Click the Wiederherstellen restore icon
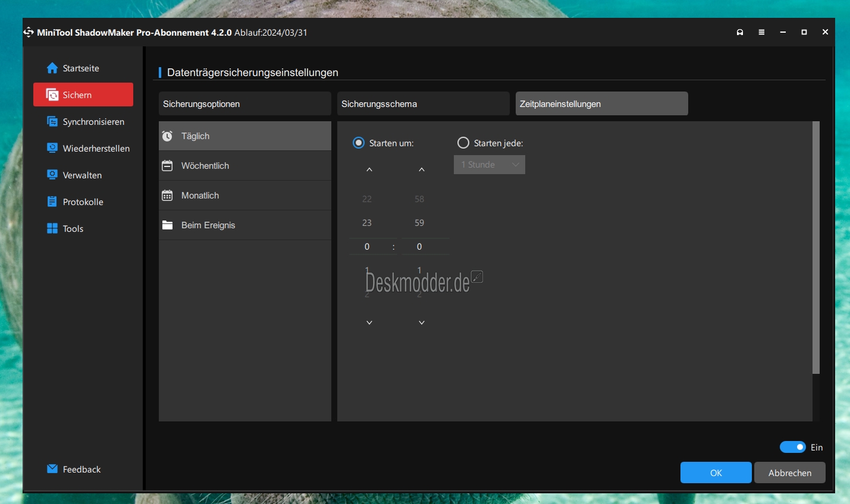The height and width of the screenshot is (504, 850). [x=52, y=148]
